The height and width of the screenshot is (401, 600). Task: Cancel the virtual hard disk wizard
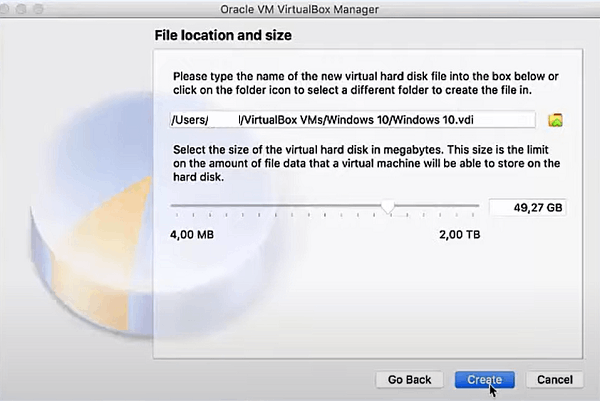tap(554, 380)
